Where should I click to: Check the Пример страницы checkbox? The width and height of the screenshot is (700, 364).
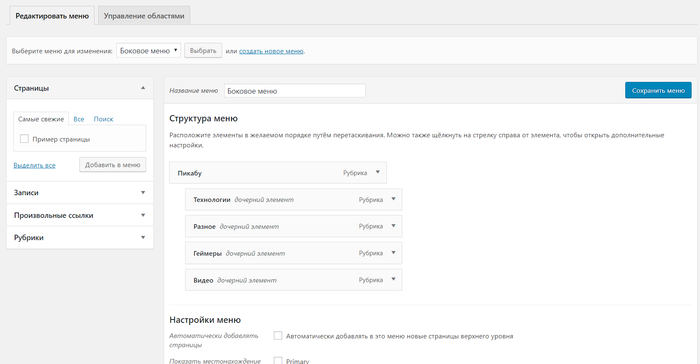click(x=25, y=139)
